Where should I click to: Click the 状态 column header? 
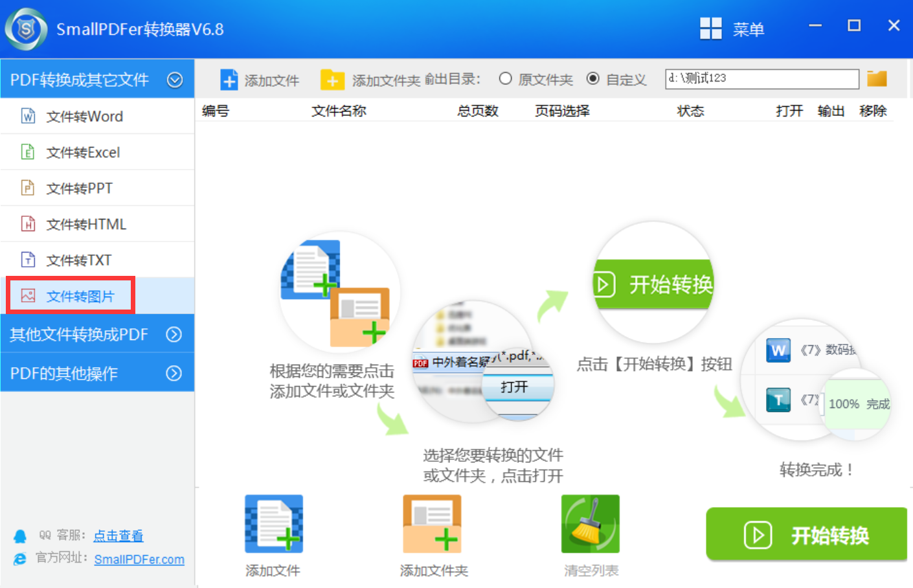[x=690, y=111]
